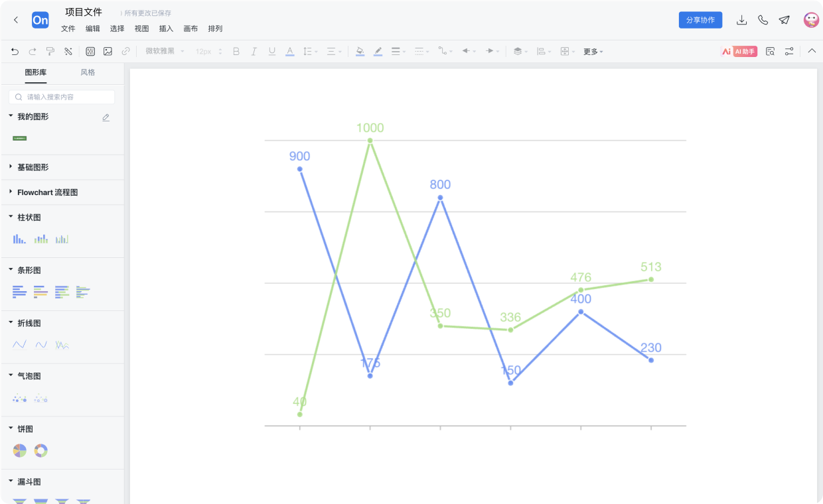
Task: Click the edit pencil beside 我的图形
Action: [x=106, y=117]
